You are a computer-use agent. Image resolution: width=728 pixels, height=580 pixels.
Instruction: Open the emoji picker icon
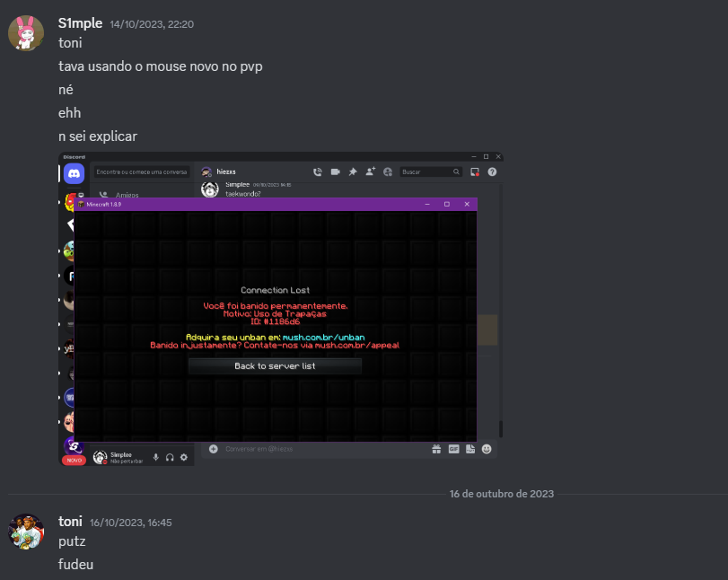487,449
